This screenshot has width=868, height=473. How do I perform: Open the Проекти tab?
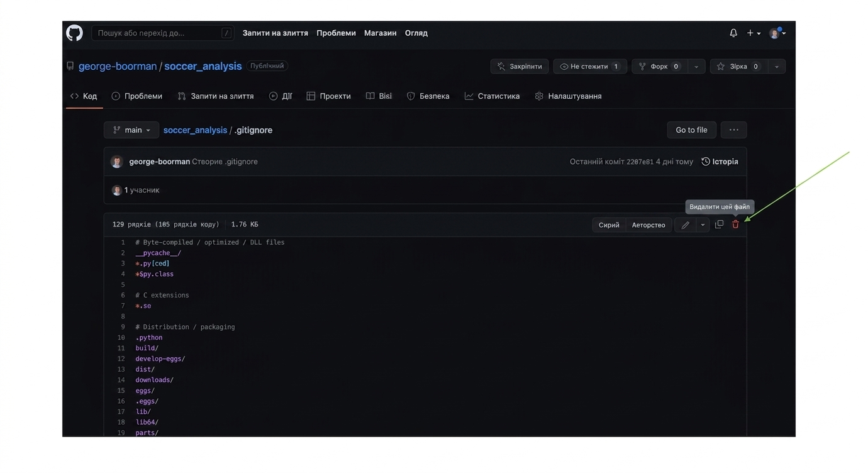pyautogui.click(x=329, y=96)
